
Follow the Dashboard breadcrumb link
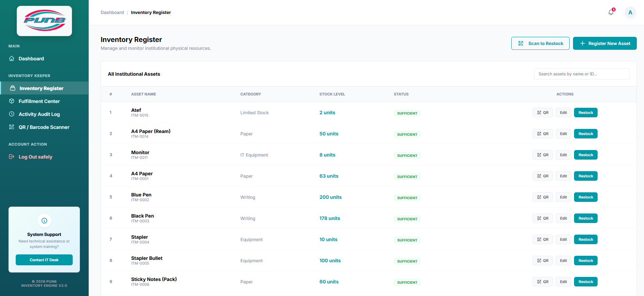click(112, 13)
